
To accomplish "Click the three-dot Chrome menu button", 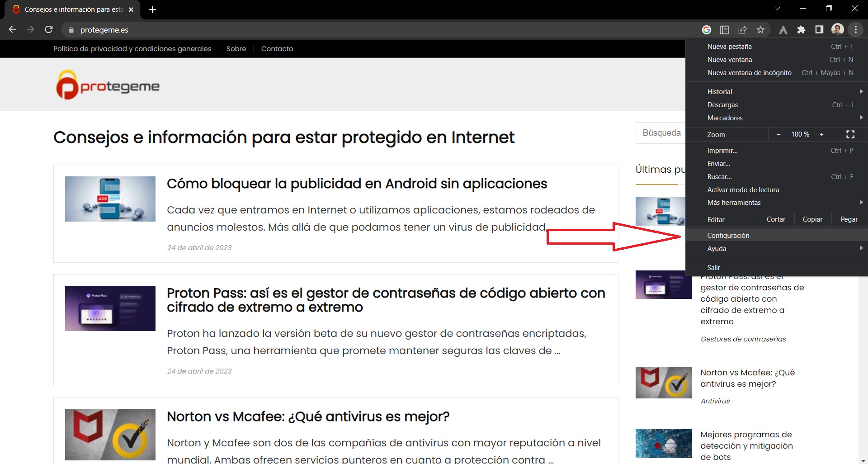I will [856, 30].
